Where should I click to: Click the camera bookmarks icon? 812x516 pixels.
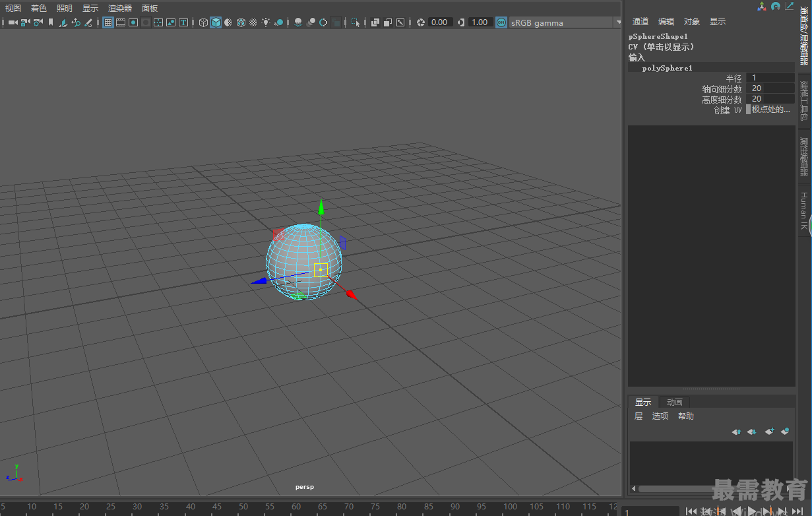pos(51,22)
